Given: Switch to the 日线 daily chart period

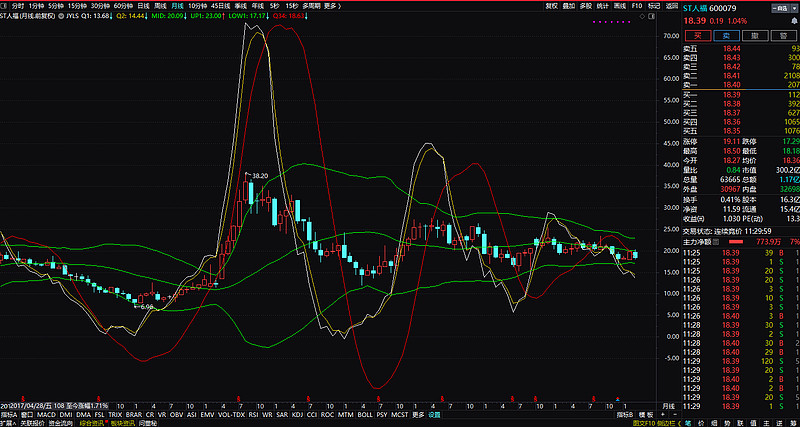Looking at the screenshot, I should pos(143,5).
